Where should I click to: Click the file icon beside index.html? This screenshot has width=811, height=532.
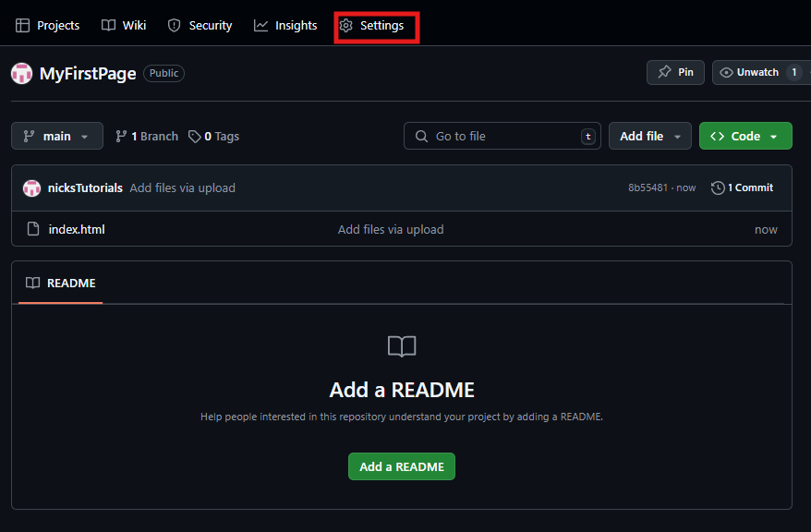[x=33, y=228]
